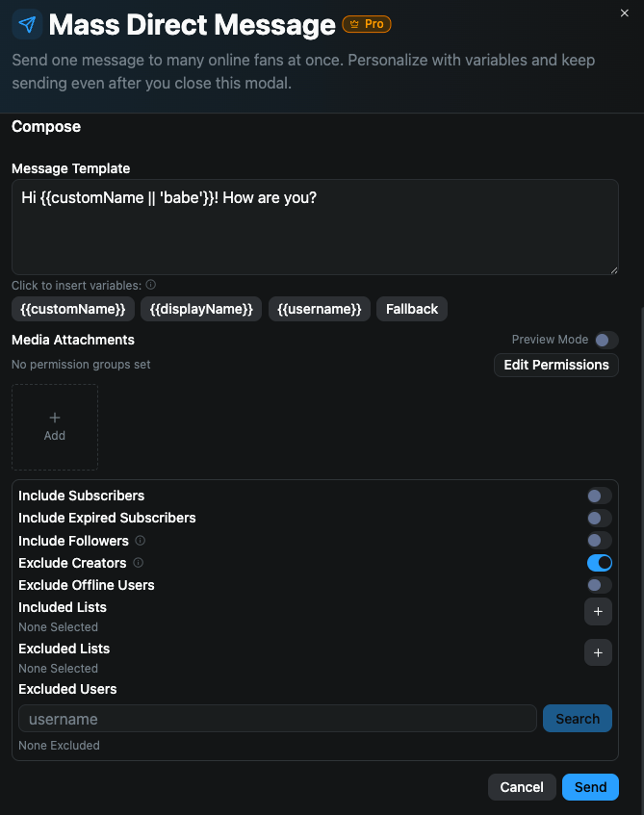Screen dimensions: 644x815
Task: Insert the customName variable chip
Action: point(73,309)
